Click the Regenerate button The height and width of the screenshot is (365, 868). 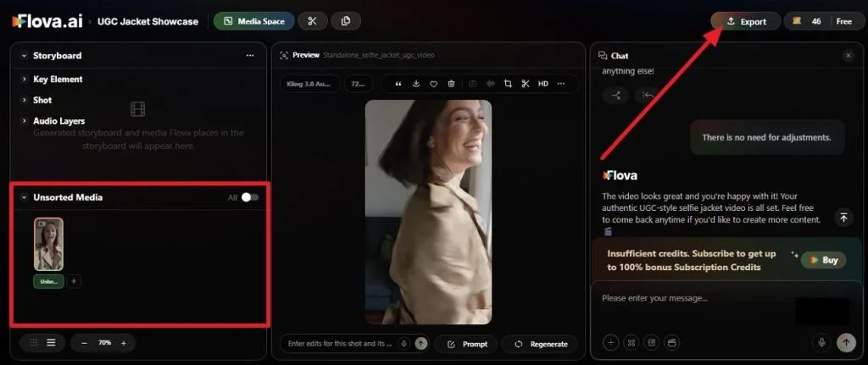click(x=539, y=344)
